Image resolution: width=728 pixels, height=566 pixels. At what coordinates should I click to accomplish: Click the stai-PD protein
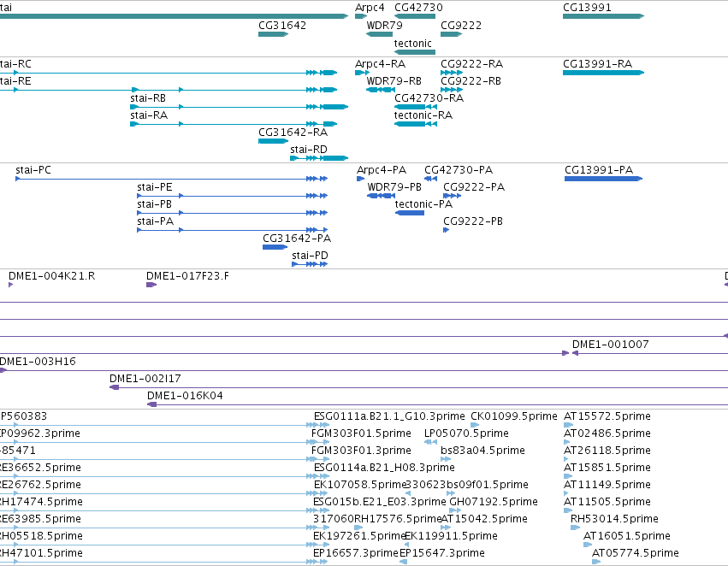pos(310,264)
